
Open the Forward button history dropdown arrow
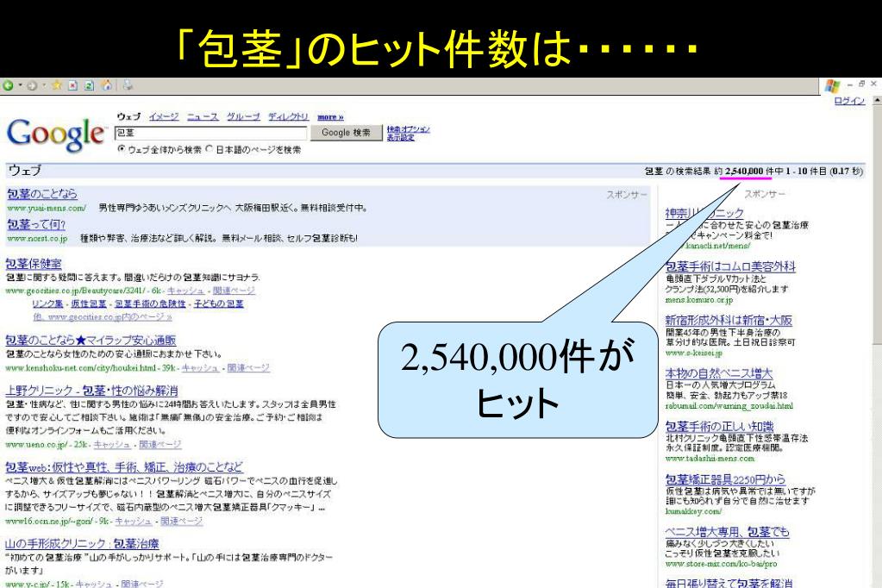(44, 85)
